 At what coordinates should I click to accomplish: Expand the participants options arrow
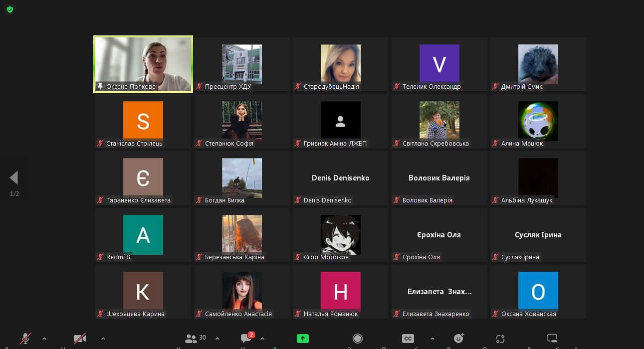(x=217, y=339)
